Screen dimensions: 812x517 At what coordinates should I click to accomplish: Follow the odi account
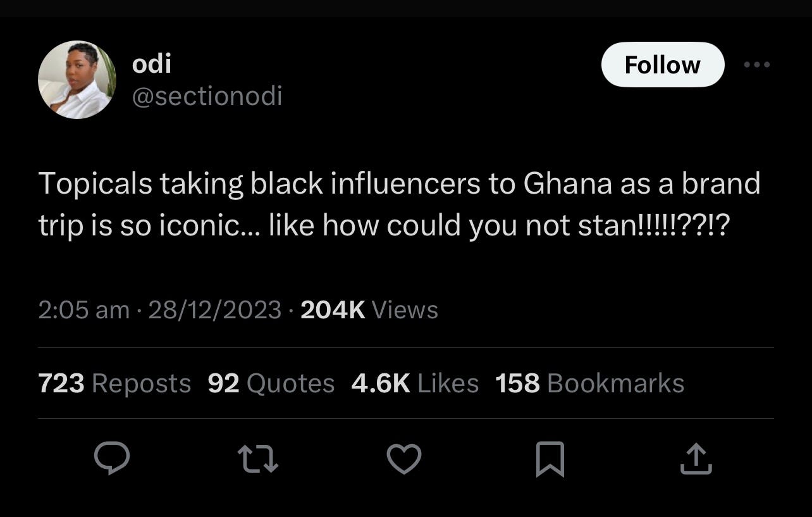[x=662, y=65]
